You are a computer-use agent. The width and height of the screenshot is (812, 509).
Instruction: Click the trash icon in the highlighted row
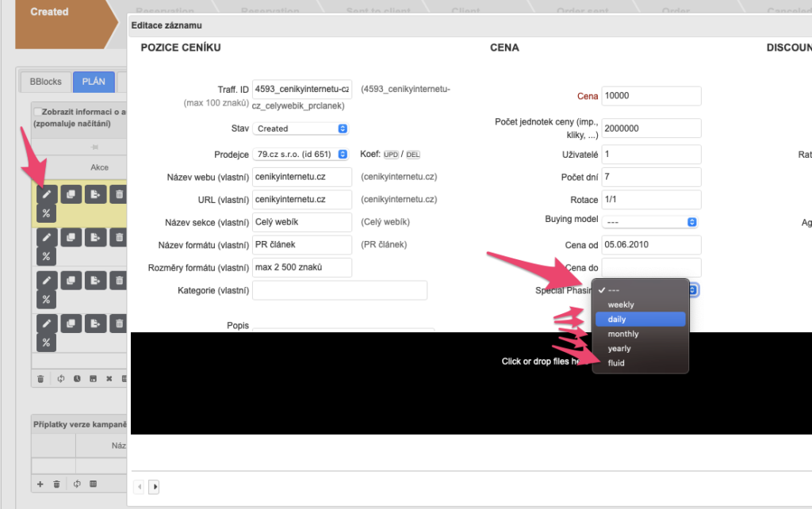118,193
